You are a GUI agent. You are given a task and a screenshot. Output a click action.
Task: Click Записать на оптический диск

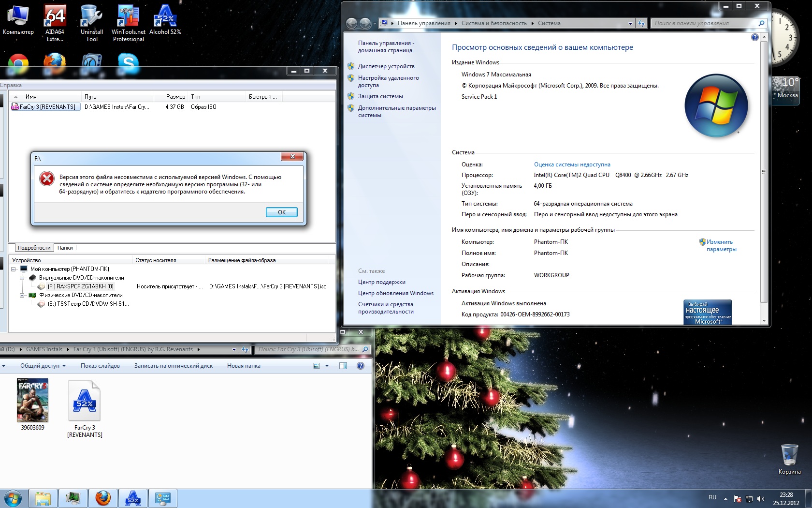click(174, 366)
